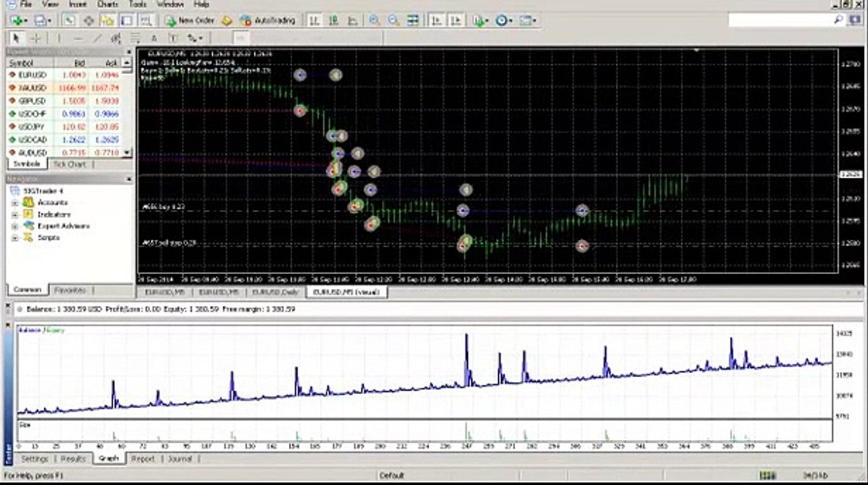The image size is (868, 485).
Task: Expand the Indicators tree node
Action: point(15,214)
